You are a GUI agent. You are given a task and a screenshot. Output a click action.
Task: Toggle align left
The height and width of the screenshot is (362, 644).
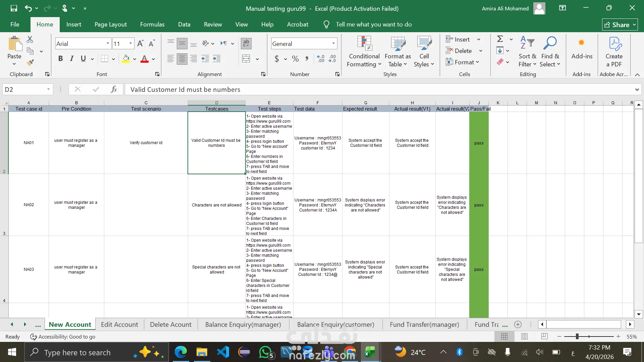click(171, 59)
